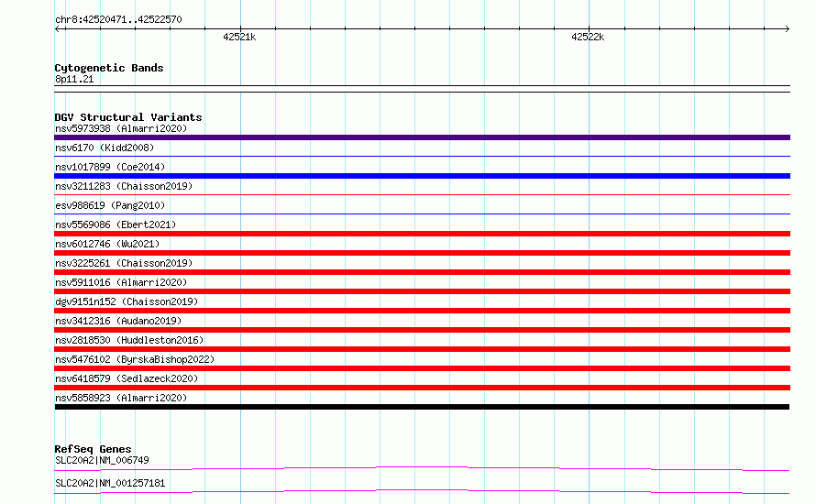This screenshot has height=504, width=816.
Task: Click the red bar under dgv9151n152
Action: pos(422,311)
